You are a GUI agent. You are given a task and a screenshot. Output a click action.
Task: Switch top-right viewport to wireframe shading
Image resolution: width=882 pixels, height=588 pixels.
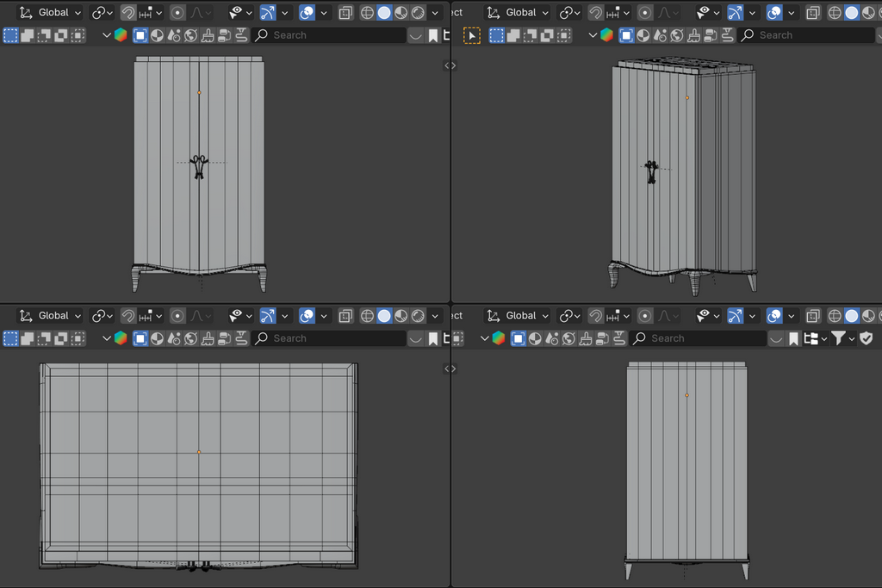pos(834,13)
